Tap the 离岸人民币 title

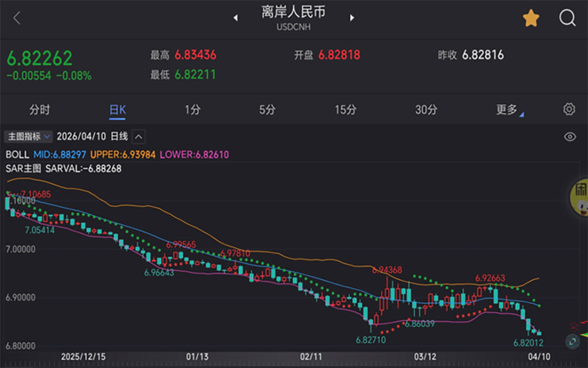click(x=293, y=12)
